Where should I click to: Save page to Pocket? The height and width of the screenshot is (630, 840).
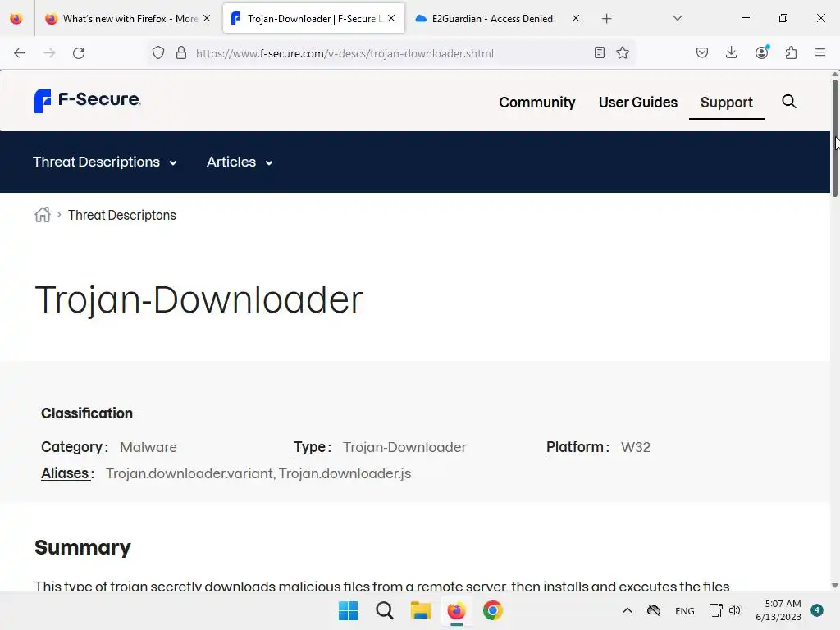coord(702,52)
